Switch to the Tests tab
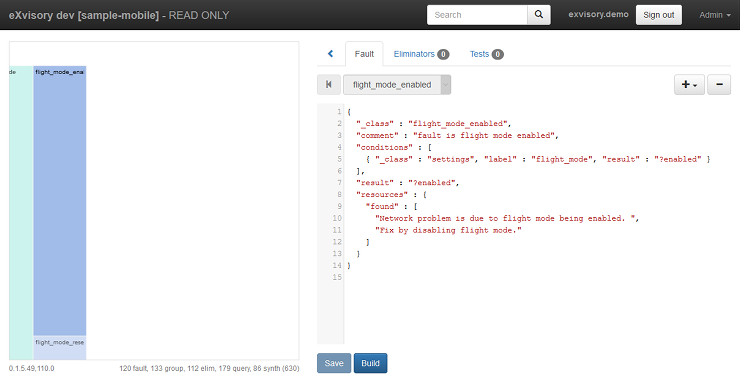Viewport: 750px width, 378px height. [486, 54]
